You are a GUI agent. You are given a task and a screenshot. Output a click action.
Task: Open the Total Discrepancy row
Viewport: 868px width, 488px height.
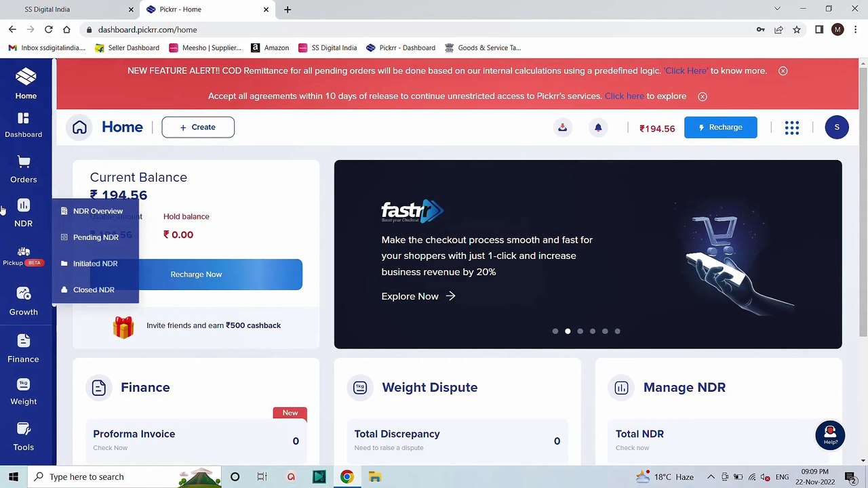(x=457, y=440)
